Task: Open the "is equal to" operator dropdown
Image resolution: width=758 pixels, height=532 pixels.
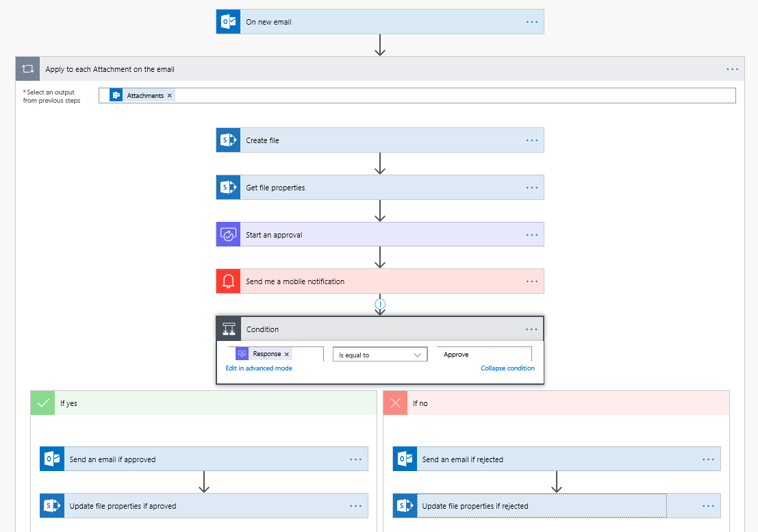Action: [380, 354]
